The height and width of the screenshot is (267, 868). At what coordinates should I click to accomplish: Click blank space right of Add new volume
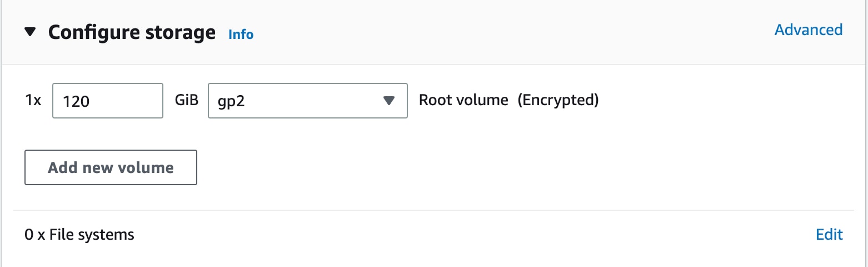[x=445, y=167]
